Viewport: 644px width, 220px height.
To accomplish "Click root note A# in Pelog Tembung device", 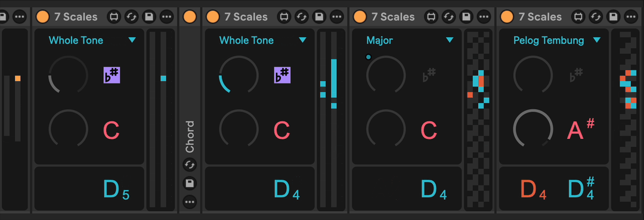I will [580, 129].
